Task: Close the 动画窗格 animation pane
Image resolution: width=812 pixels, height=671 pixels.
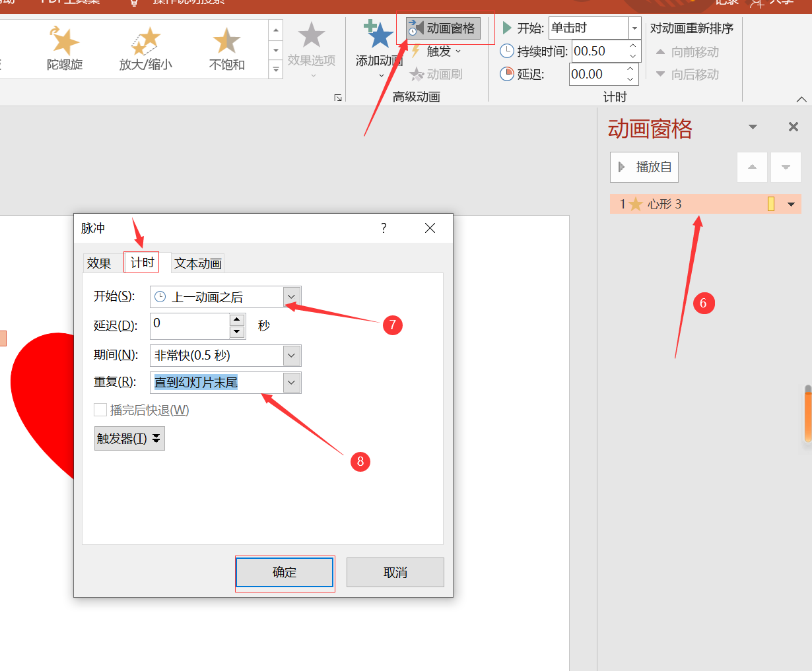Action: [794, 127]
